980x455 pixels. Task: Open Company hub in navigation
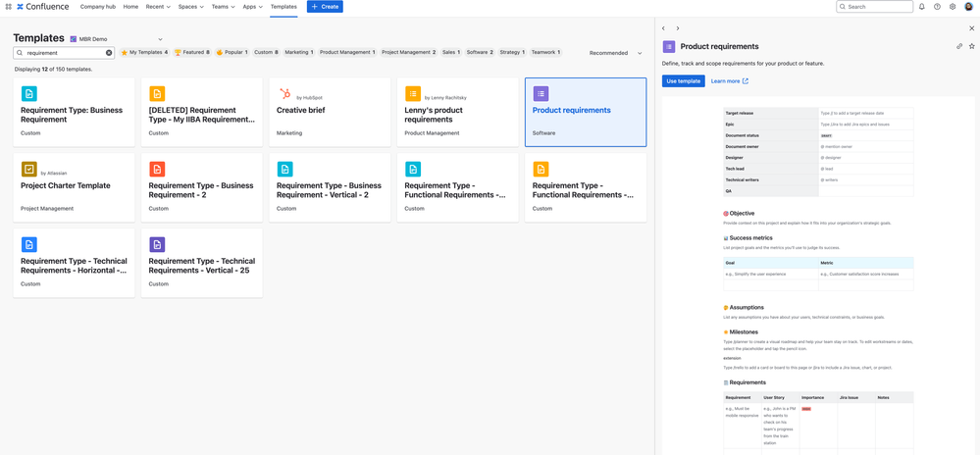pyautogui.click(x=98, y=6)
